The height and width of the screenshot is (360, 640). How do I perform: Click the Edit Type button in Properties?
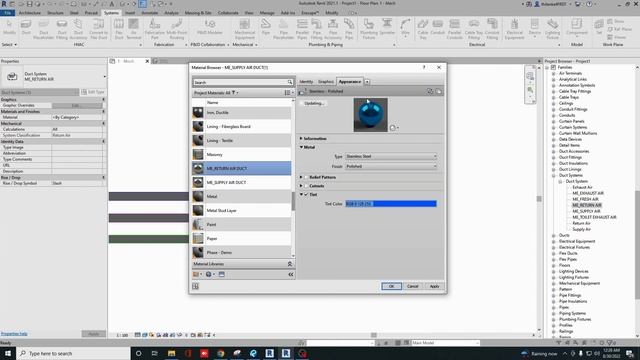(x=93, y=92)
